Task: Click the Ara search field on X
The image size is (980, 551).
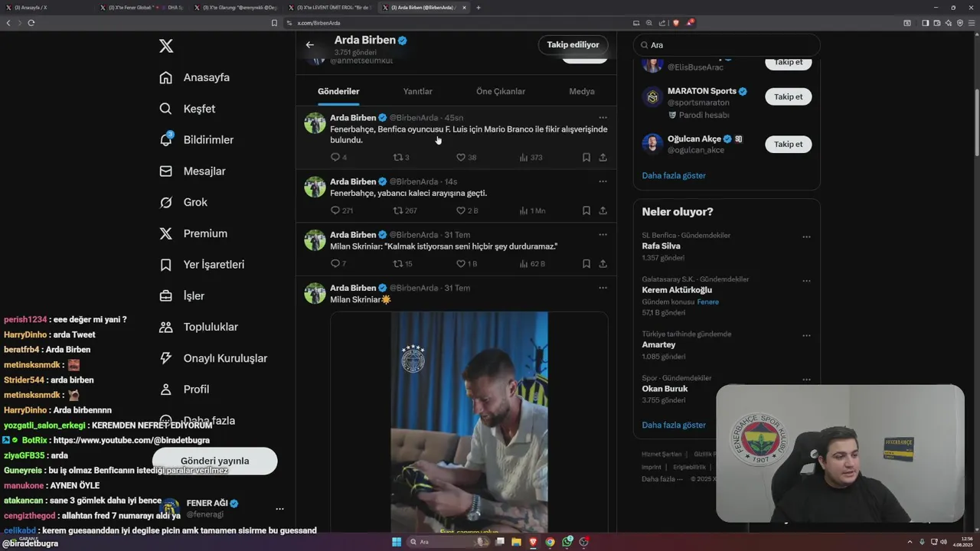Action: click(727, 45)
